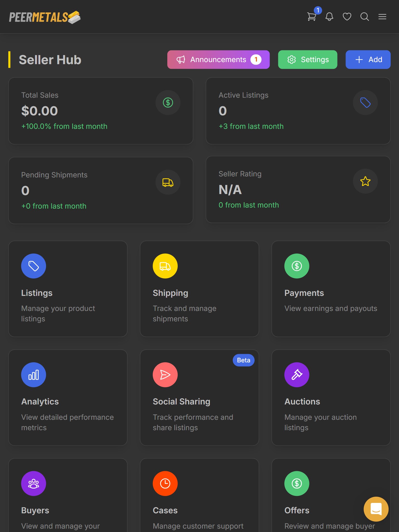Click the notifications bell icon
The width and height of the screenshot is (399, 532).
(x=329, y=17)
